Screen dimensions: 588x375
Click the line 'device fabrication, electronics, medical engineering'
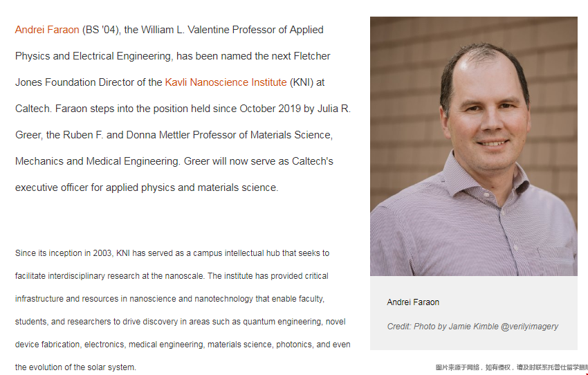click(109, 345)
